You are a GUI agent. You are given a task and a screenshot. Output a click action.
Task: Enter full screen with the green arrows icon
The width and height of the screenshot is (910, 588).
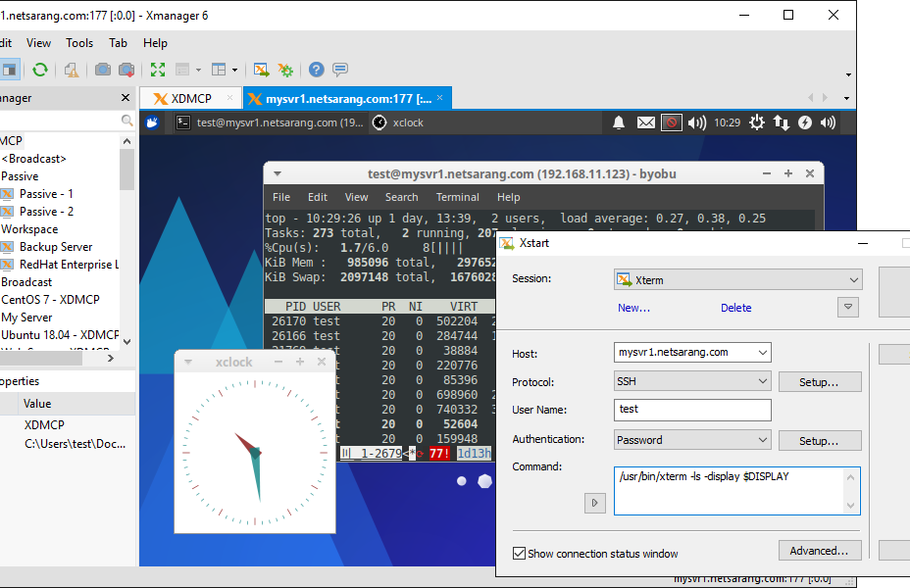pos(158,70)
